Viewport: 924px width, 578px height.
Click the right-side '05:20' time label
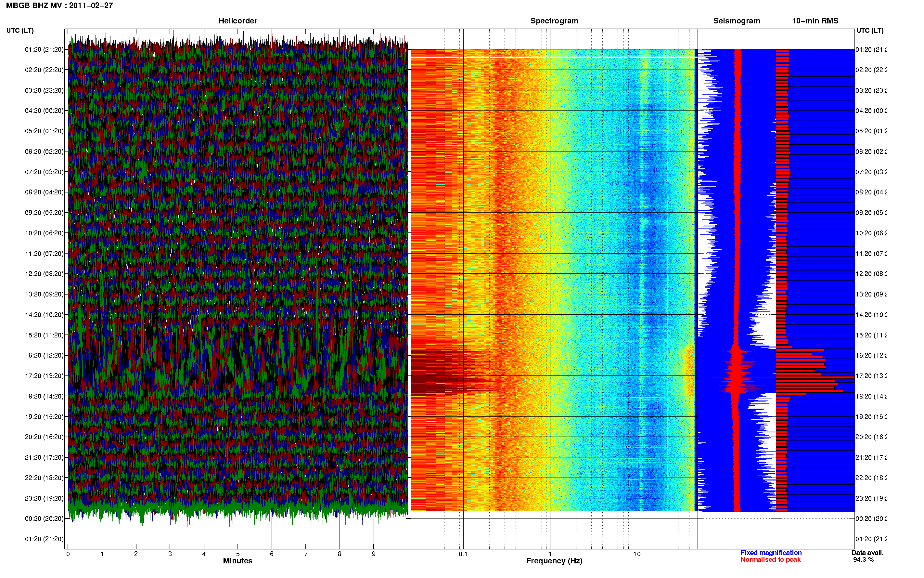(871, 131)
